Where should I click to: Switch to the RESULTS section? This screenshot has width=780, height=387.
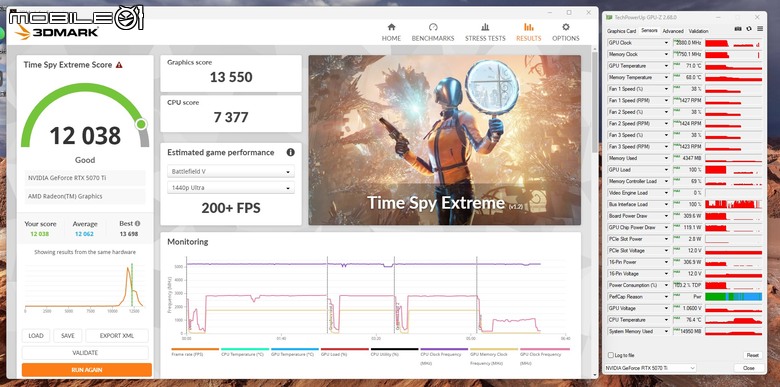coord(528,32)
